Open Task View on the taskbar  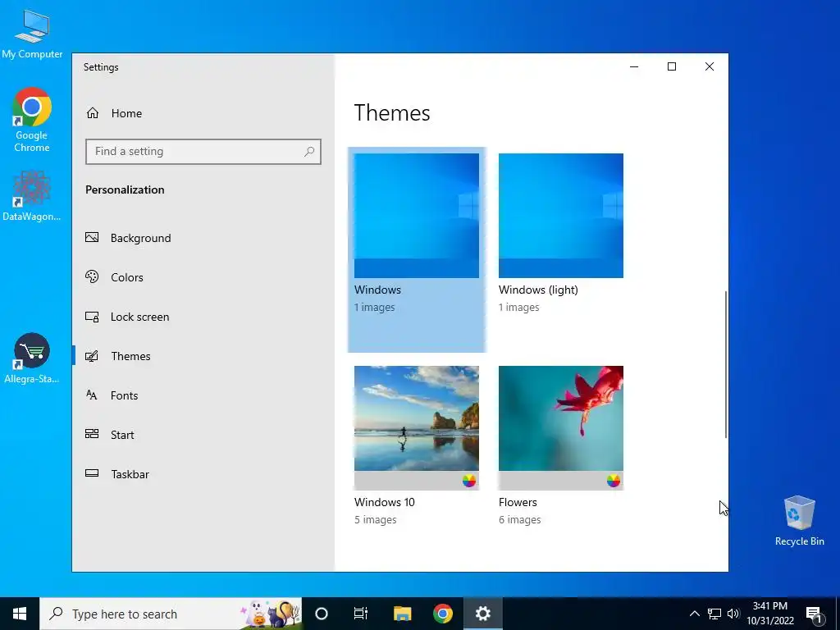pyautogui.click(x=361, y=614)
